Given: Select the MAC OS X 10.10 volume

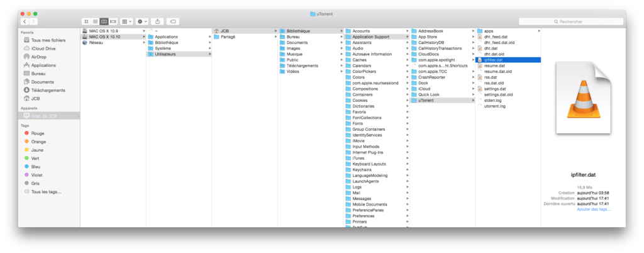Looking at the screenshot, I should coord(113,37).
